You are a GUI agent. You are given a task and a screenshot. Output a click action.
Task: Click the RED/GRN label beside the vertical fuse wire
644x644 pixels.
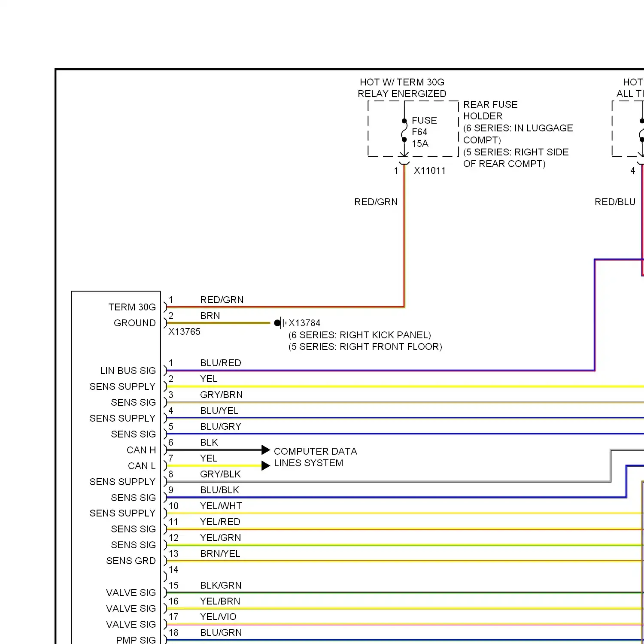376,202
